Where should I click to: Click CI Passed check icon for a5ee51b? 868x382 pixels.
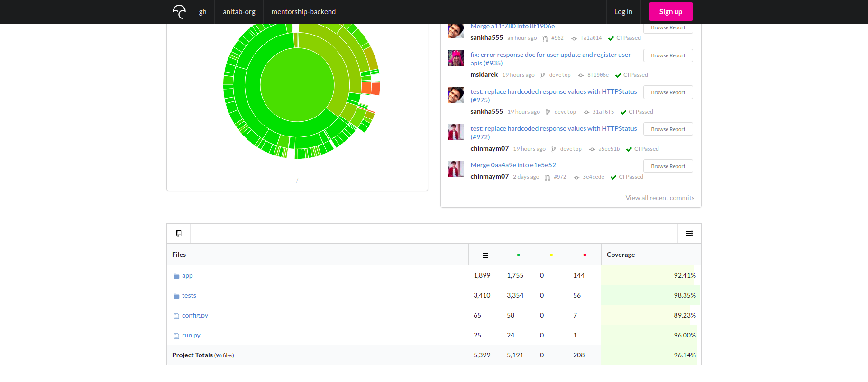[629, 149]
